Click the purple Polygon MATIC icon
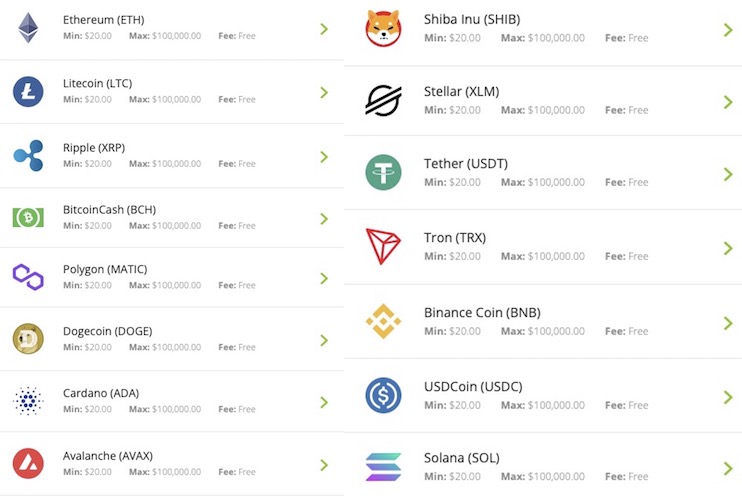 28,277
